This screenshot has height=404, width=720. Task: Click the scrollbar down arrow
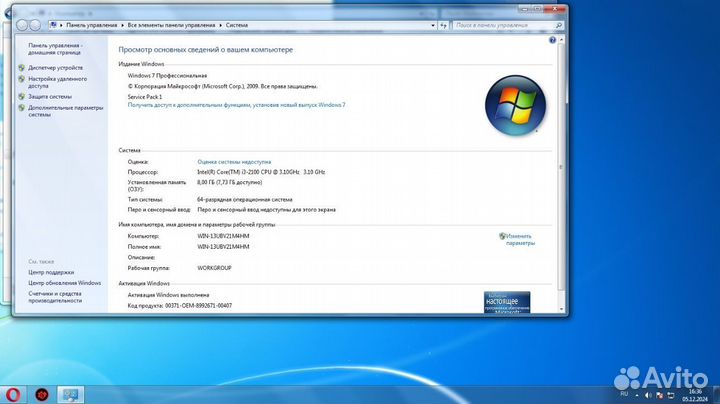click(562, 309)
